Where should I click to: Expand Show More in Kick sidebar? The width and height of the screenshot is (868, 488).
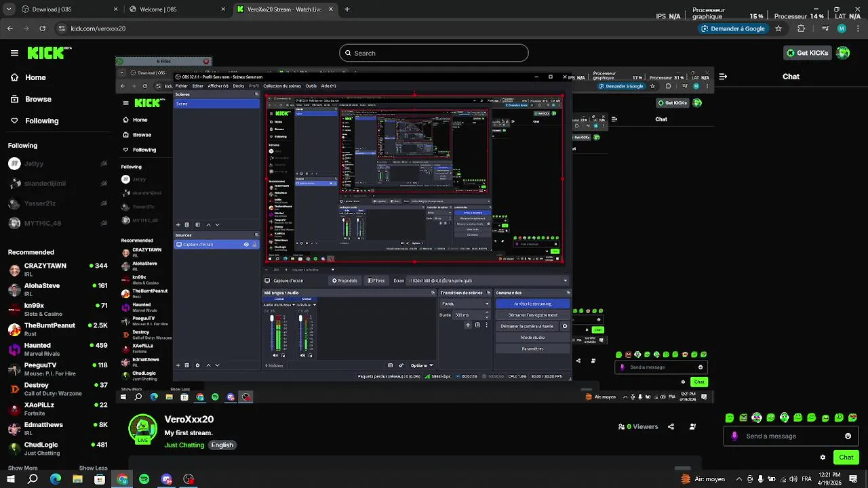pos(22,468)
